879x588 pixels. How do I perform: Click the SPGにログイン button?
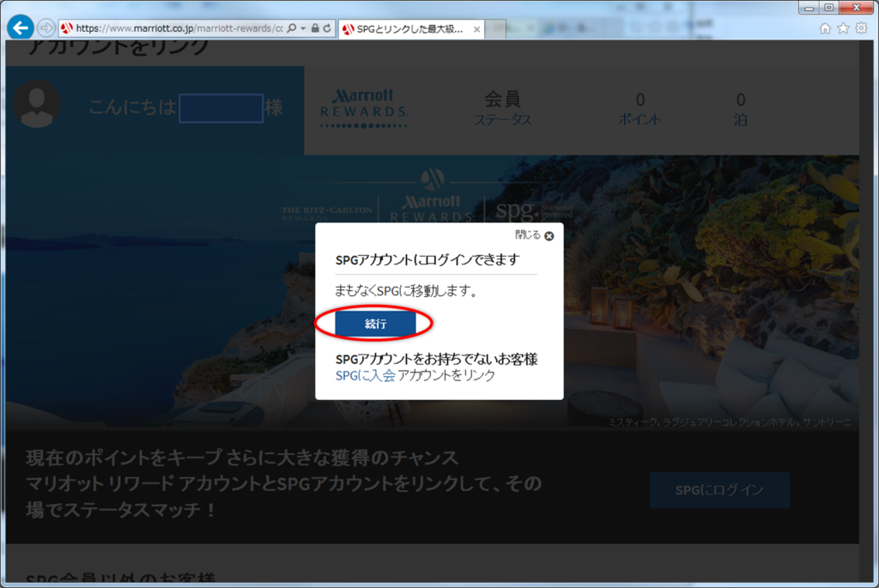(x=720, y=490)
